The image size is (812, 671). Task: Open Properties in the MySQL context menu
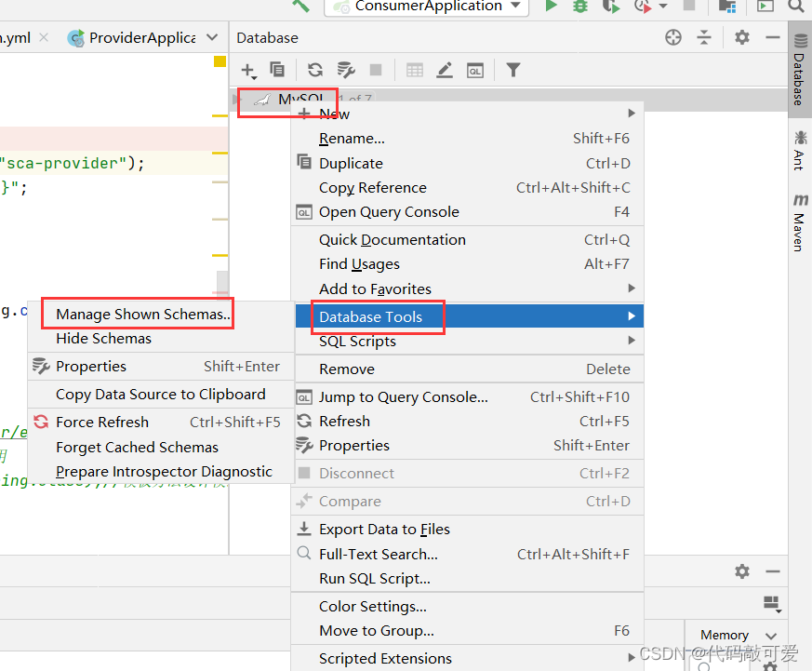[x=469, y=446]
